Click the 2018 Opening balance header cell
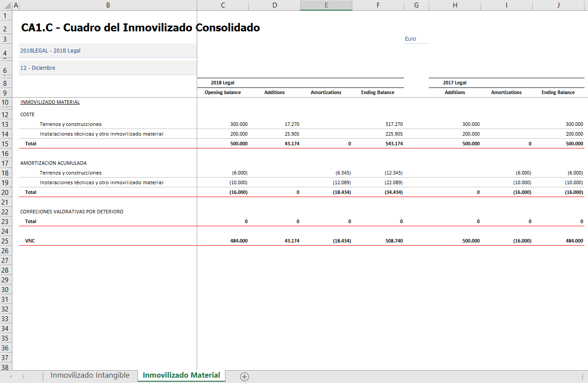This screenshot has width=588, height=383. (x=223, y=92)
